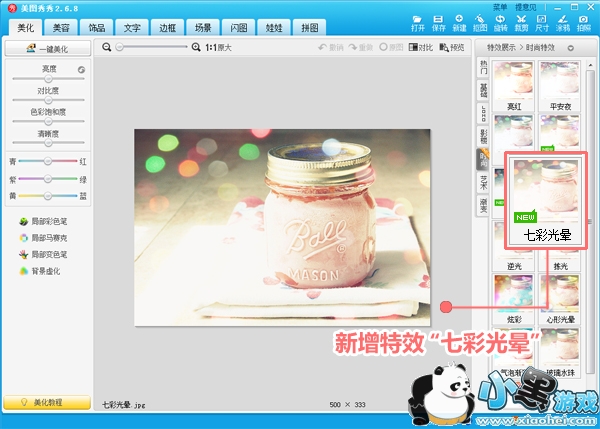Click the zoom in magnifier icon
600x429 pixels.
[x=196, y=47]
